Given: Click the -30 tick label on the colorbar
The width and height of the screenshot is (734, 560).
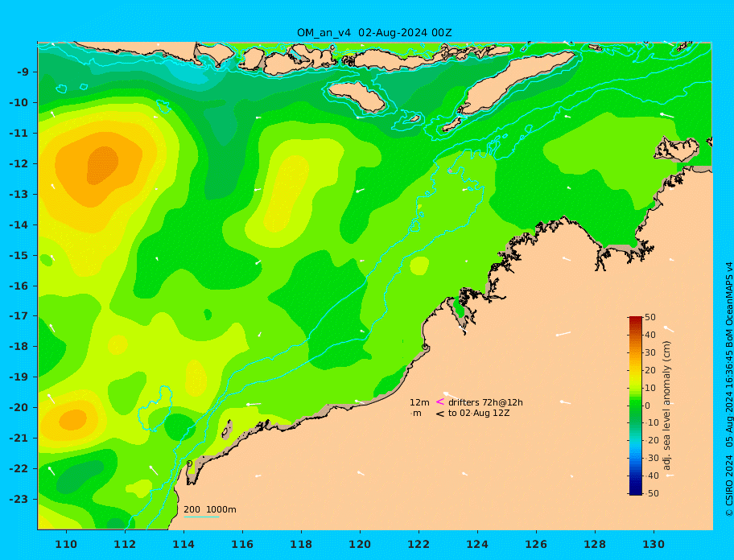Looking at the screenshot, I should point(650,458).
